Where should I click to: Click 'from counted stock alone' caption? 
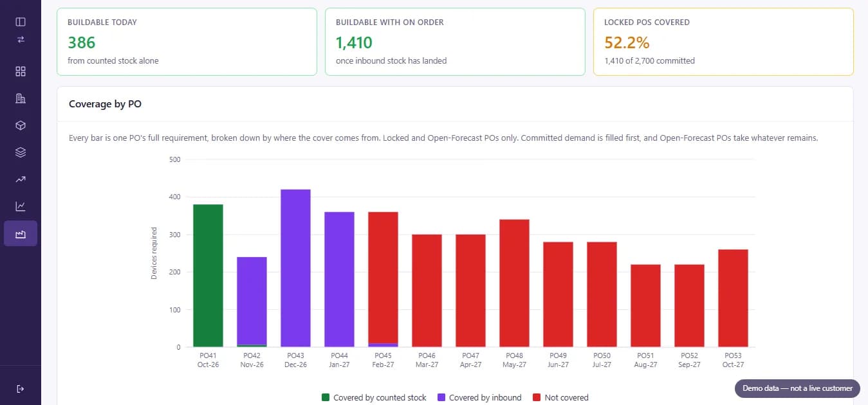click(x=113, y=61)
